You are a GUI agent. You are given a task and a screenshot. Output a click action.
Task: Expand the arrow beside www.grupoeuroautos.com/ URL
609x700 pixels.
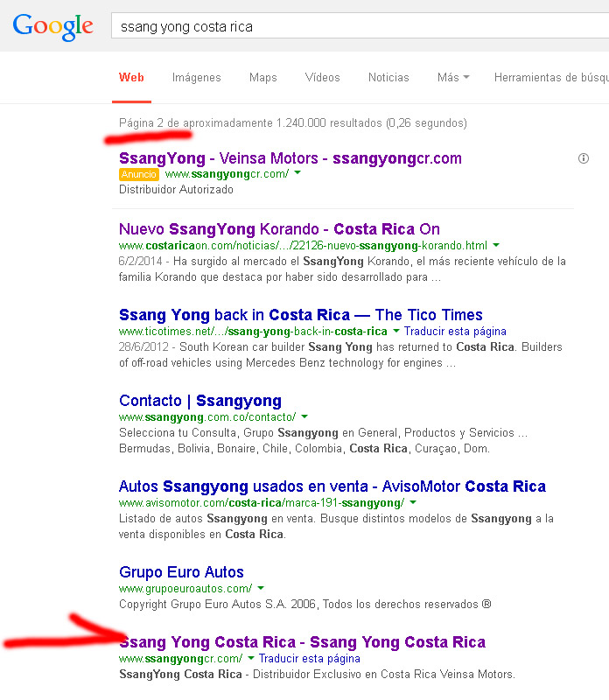(x=261, y=588)
